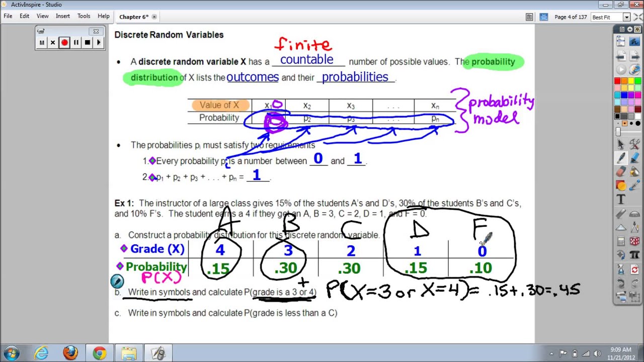The width and height of the screenshot is (644, 362).
Task: Click the Reset Page icon
Action: point(635,269)
